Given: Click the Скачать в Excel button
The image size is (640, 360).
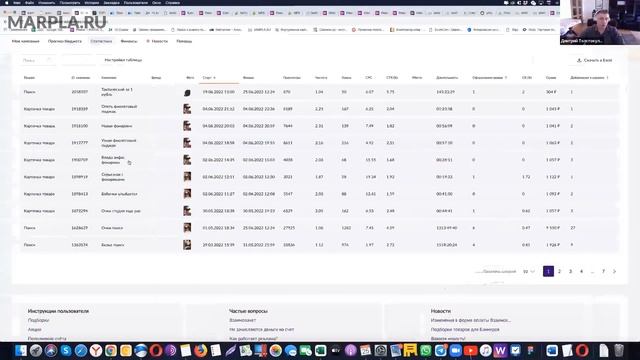Looking at the screenshot, I should point(594,60).
